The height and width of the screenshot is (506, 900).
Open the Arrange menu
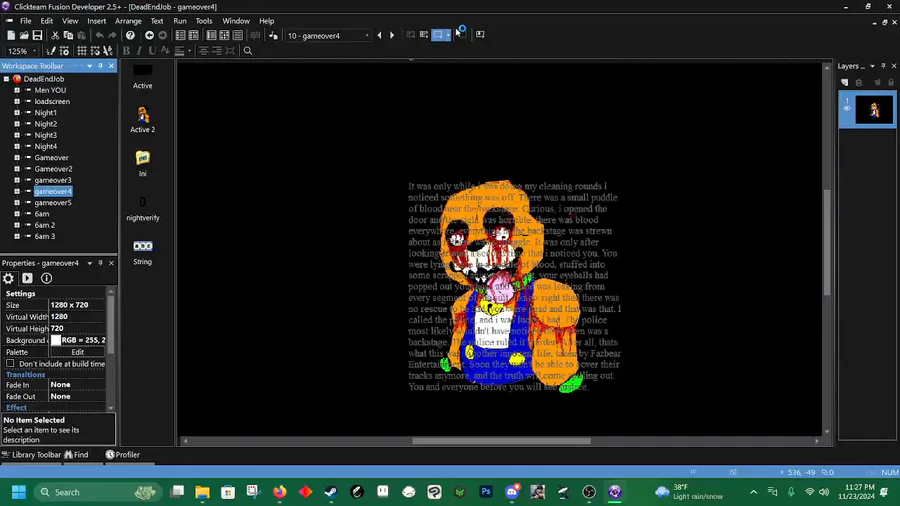pos(128,21)
